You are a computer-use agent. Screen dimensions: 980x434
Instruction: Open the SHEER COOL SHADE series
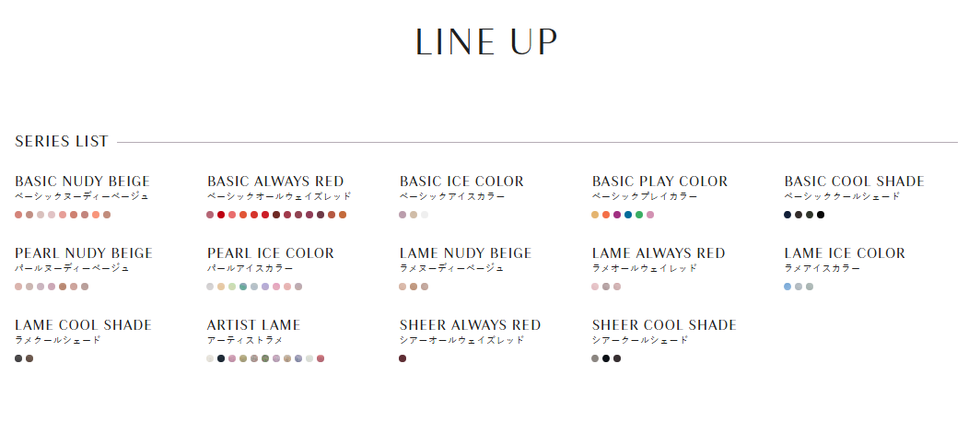664,325
